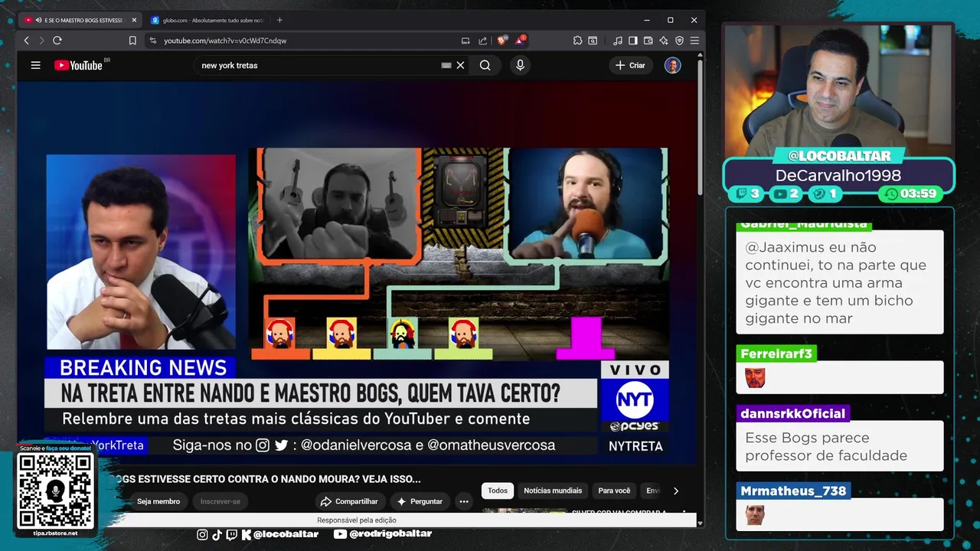Open the media playlist music note icon

click(x=618, y=41)
